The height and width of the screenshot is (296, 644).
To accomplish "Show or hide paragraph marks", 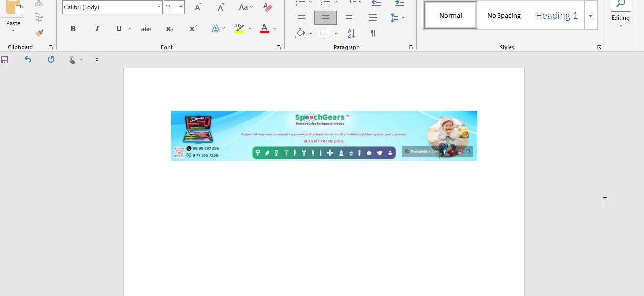I will point(373,33).
